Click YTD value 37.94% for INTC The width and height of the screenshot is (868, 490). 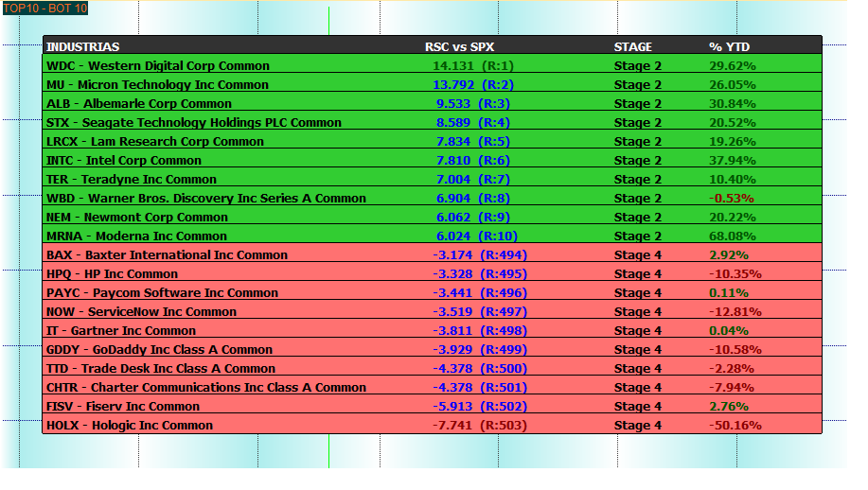coord(733,161)
